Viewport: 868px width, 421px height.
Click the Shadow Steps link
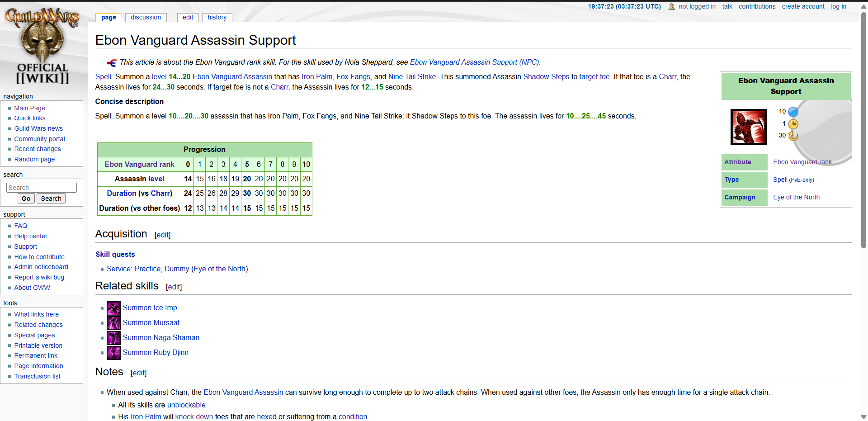pos(546,76)
